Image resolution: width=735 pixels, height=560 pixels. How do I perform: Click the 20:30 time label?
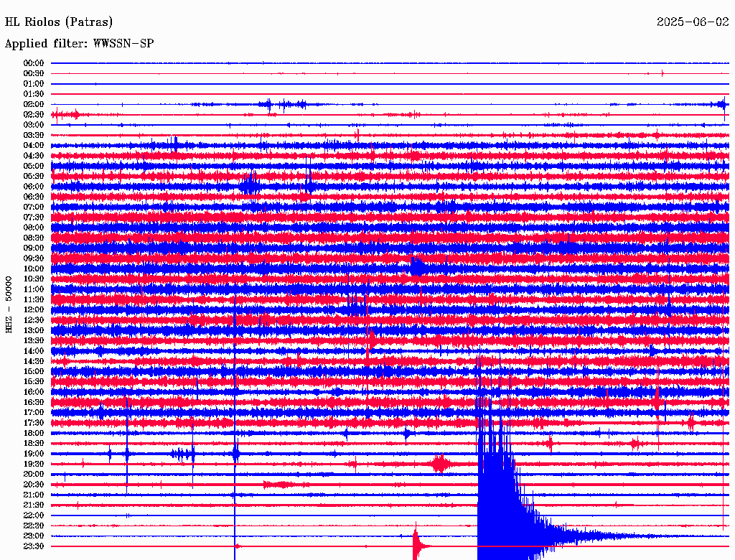[34, 485]
